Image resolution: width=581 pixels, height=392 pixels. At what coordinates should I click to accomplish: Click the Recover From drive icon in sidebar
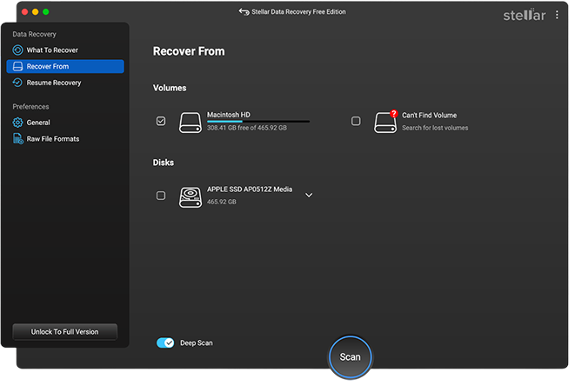[x=17, y=67]
